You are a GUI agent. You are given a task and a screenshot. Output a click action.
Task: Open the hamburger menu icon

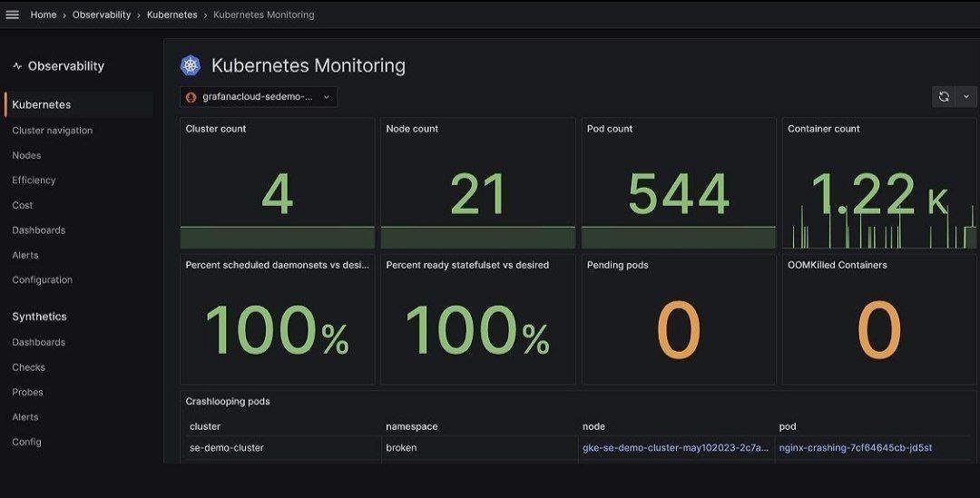pos(12,15)
